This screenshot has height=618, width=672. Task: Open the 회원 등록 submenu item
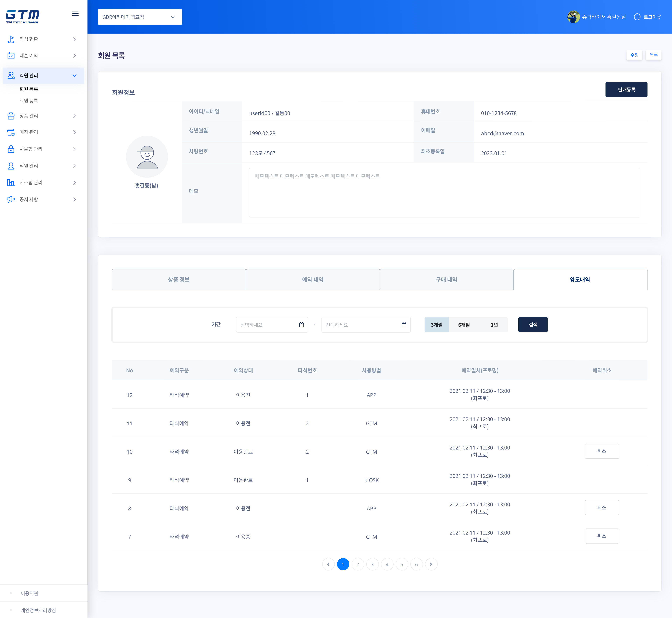(29, 101)
